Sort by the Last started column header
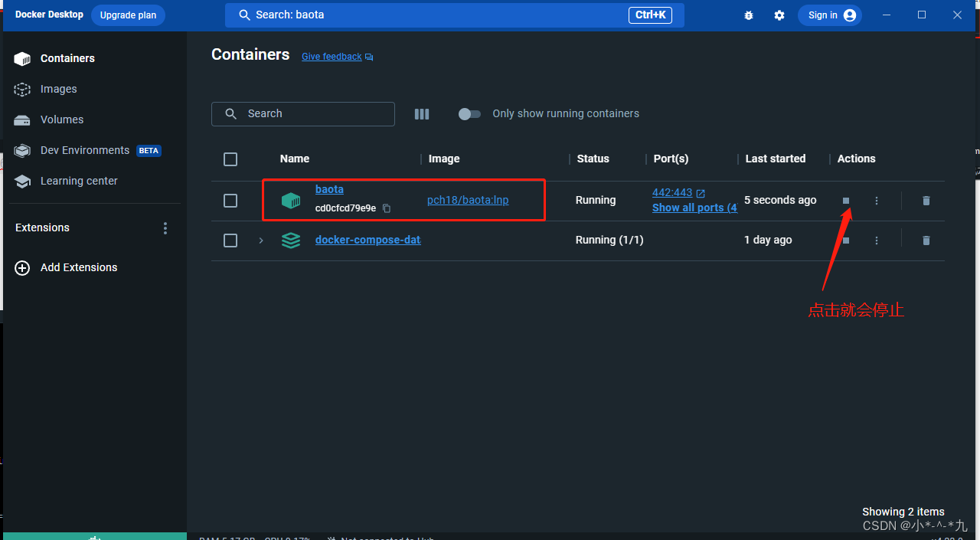The height and width of the screenshot is (540, 980). tap(776, 159)
